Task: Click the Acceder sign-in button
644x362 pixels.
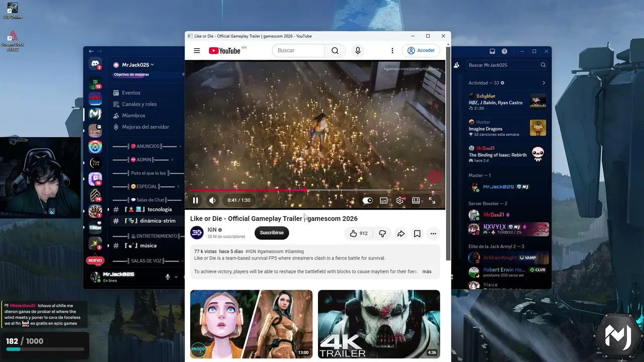Action: pos(421,51)
